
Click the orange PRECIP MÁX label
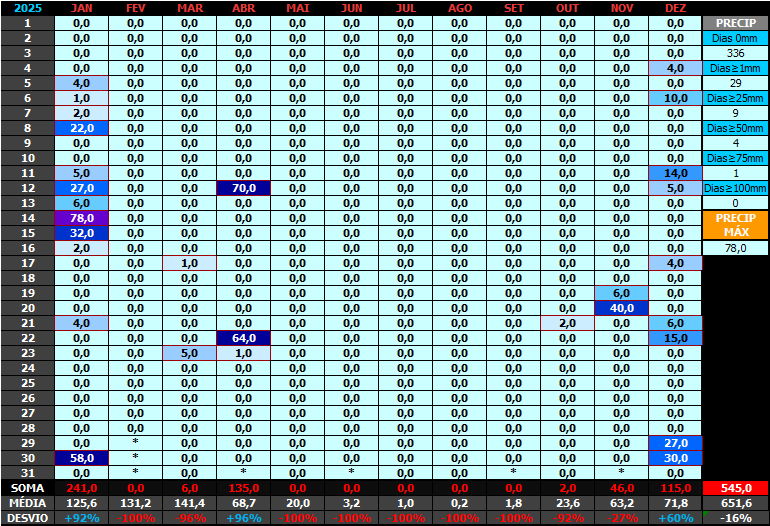click(735, 225)
